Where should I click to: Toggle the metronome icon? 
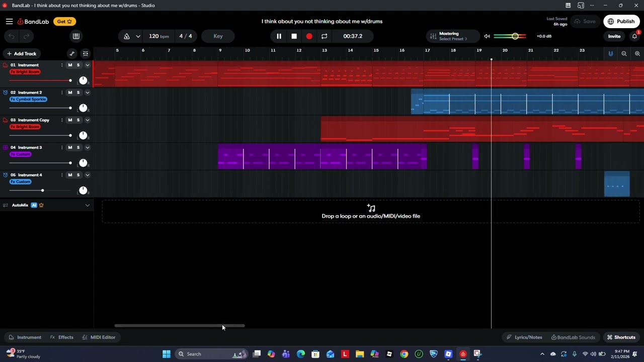point(127,36)
